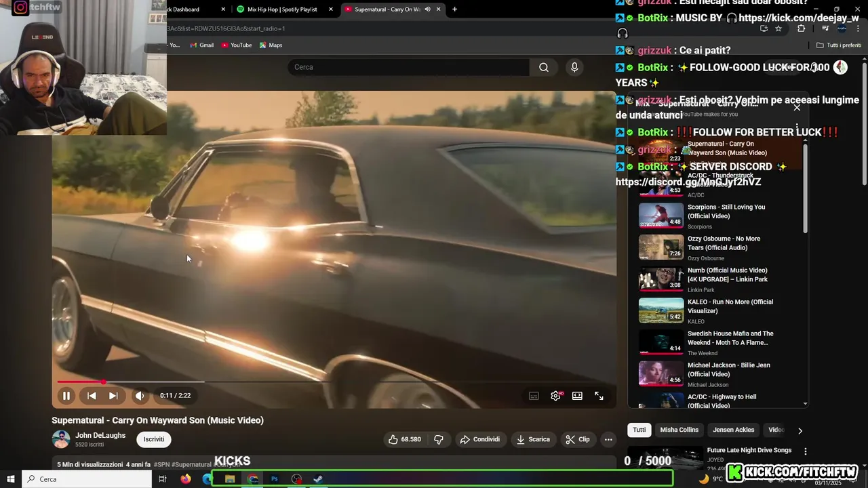Screen dimensions: 868x488
Task: Launch Firefox from the taskbar
Action: 186,479
